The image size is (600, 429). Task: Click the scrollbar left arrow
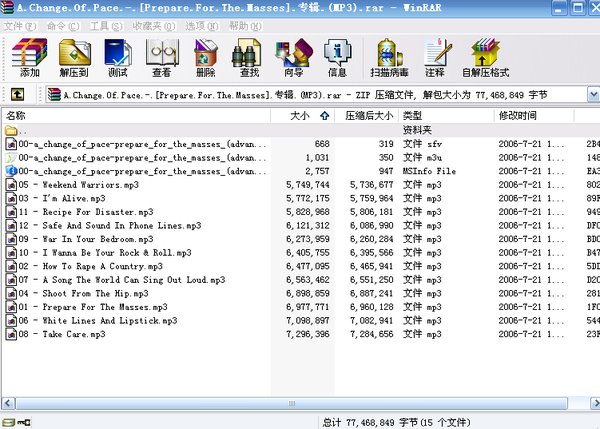8,403
